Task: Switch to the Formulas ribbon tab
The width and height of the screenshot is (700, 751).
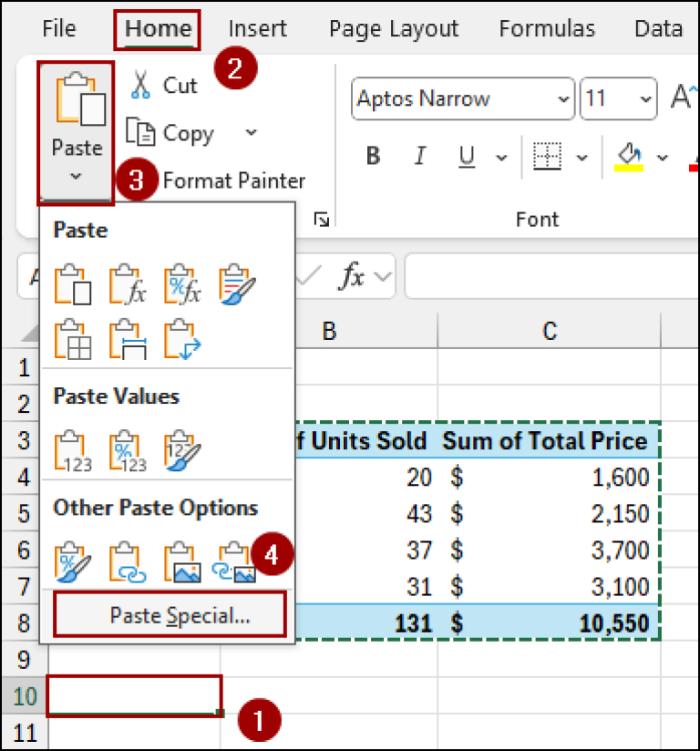Action: pyautogui.click(x=547, y=28)
